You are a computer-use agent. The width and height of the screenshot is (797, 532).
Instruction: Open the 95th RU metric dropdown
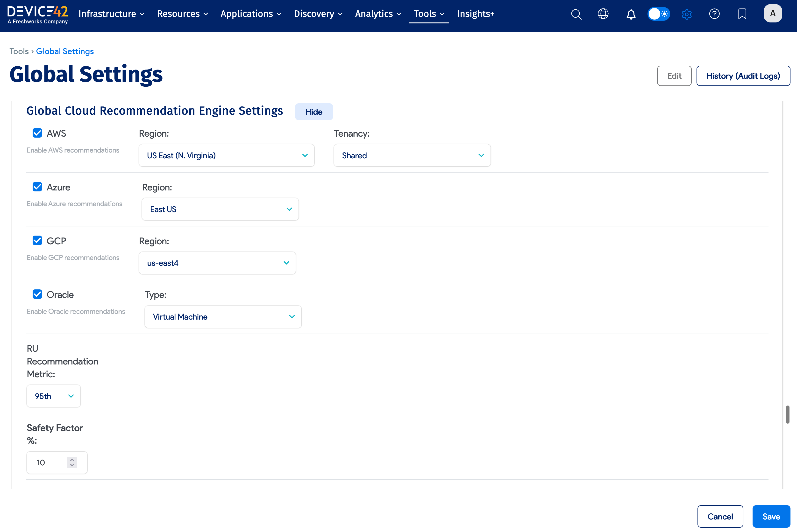[x=54, y=396]
